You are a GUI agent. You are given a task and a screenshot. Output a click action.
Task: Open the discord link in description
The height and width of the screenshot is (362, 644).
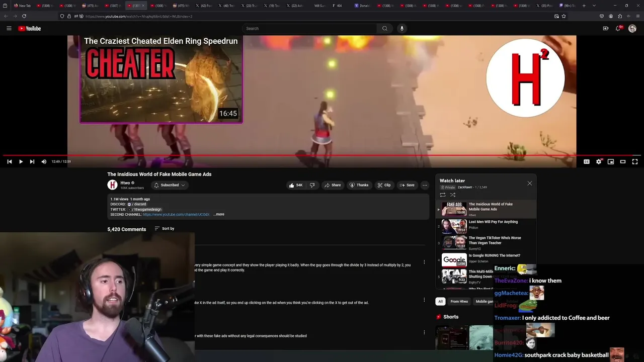coord(137,204)
